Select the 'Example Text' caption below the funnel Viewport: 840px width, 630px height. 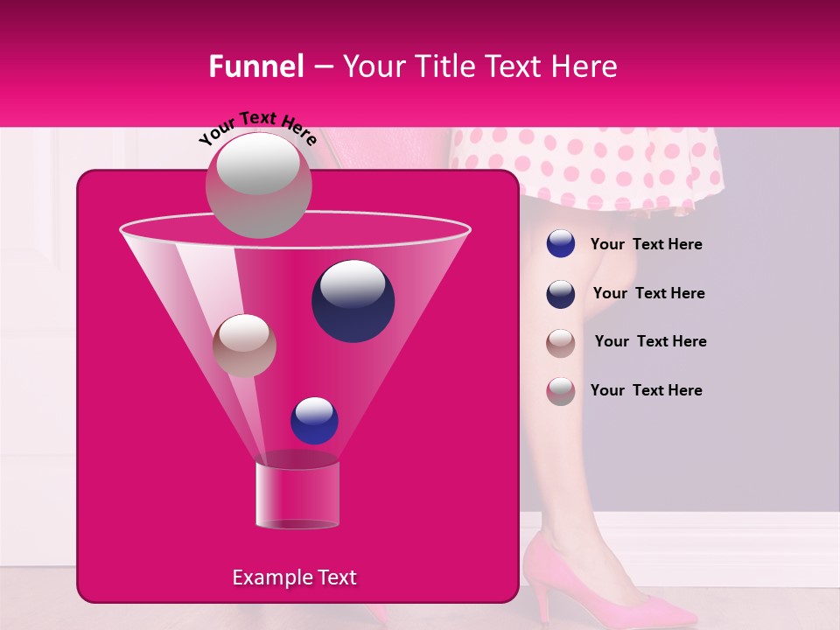point(294,577)
